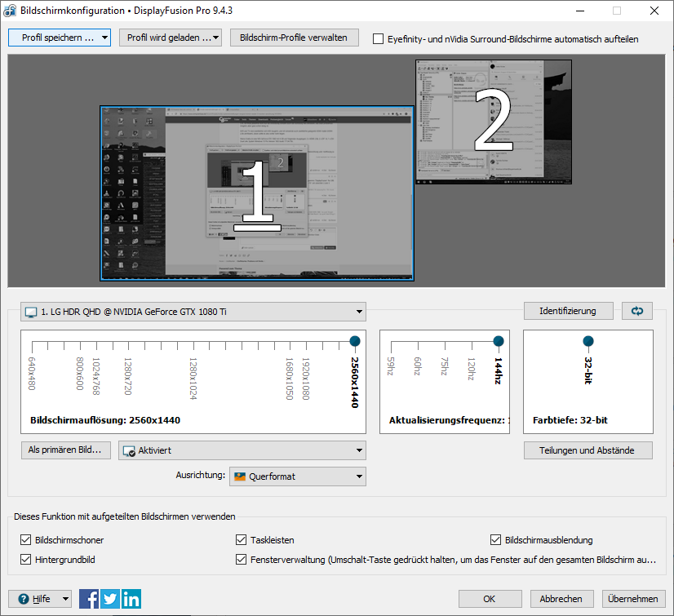Screen dimensions: 674x616
Task: Click the refresh rate slider handle at 144hz
Action: pos(499,341)
